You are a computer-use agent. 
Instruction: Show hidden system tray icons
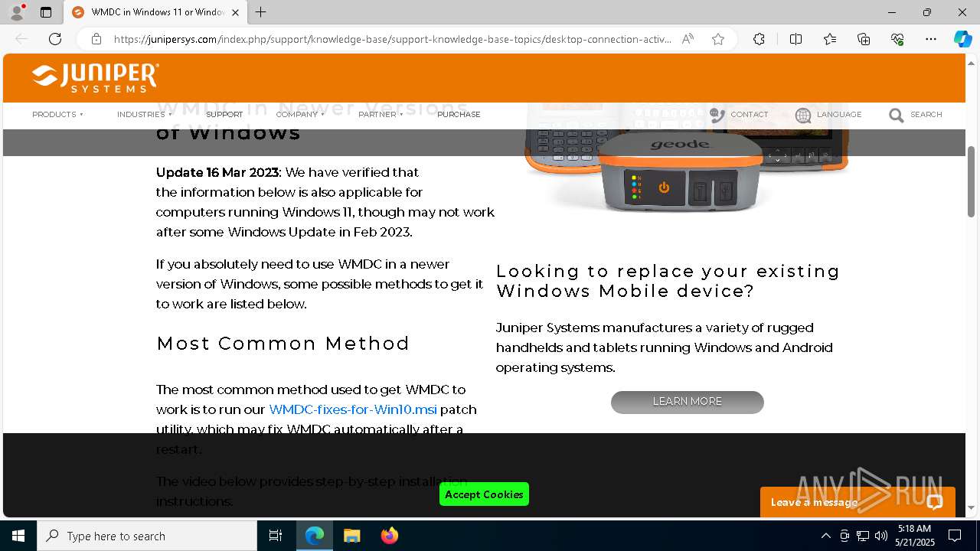tap(825, 536)
